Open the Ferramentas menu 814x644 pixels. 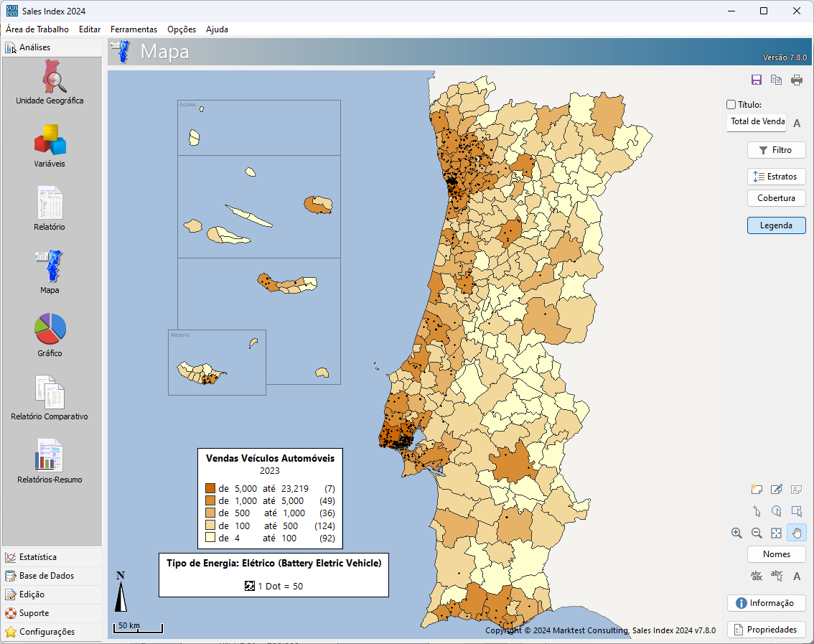(x=134, y=29)
